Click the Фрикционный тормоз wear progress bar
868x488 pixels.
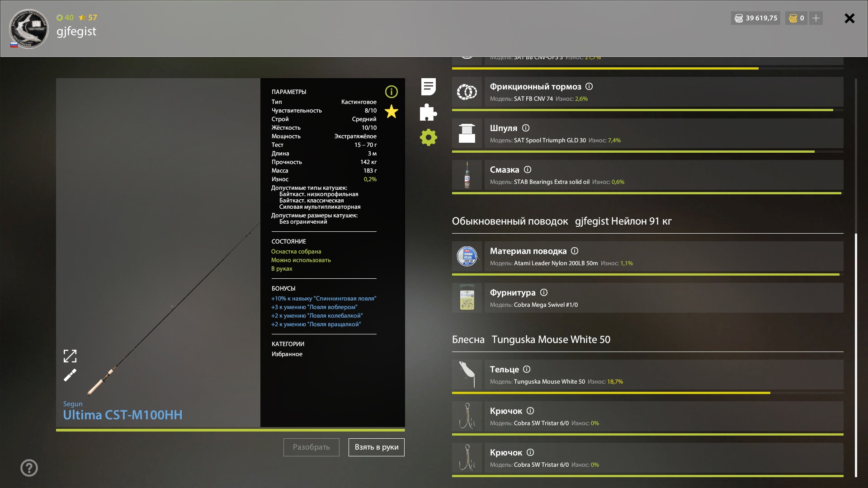click(648, 110)
